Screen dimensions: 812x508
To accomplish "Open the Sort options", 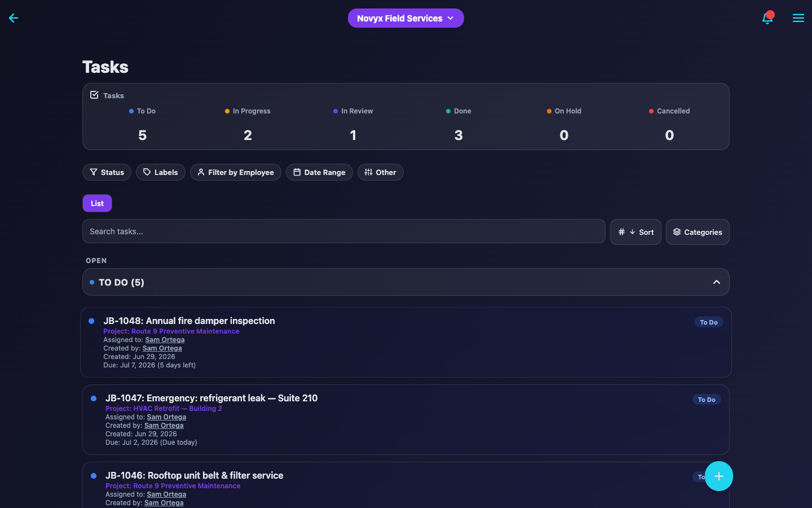I will click(x=636, y=232).
